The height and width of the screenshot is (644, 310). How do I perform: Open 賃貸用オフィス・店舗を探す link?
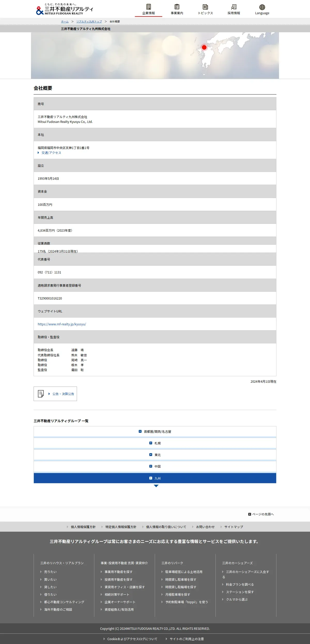125,587
